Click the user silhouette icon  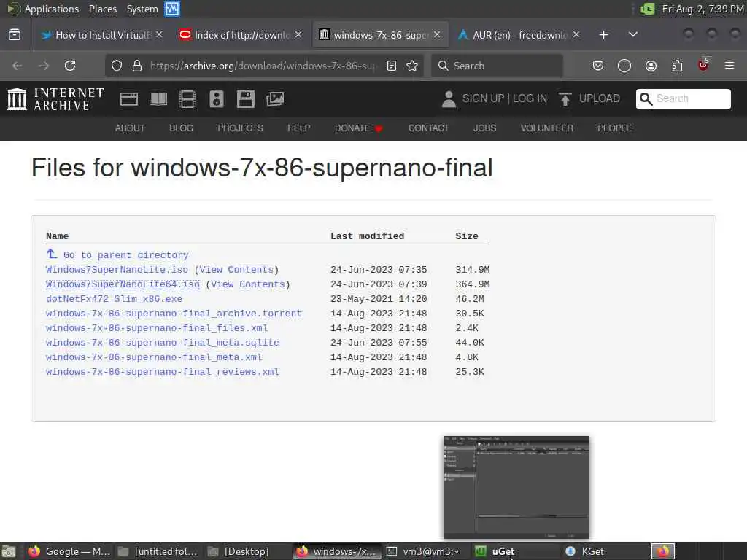[449, 99]
